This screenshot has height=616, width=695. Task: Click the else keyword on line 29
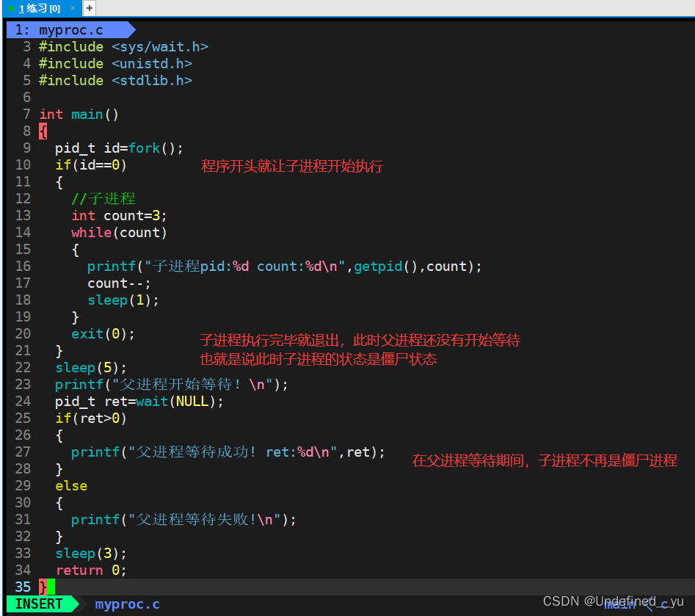(71, 485)
